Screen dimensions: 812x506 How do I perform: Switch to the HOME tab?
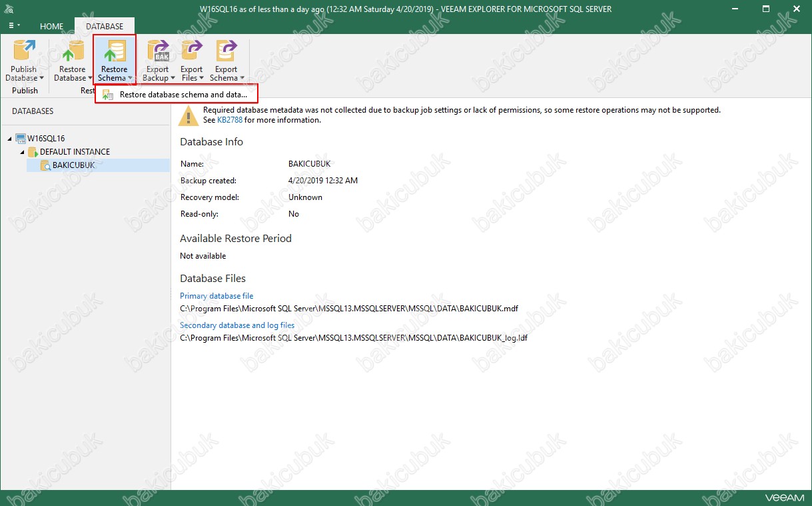52,27
